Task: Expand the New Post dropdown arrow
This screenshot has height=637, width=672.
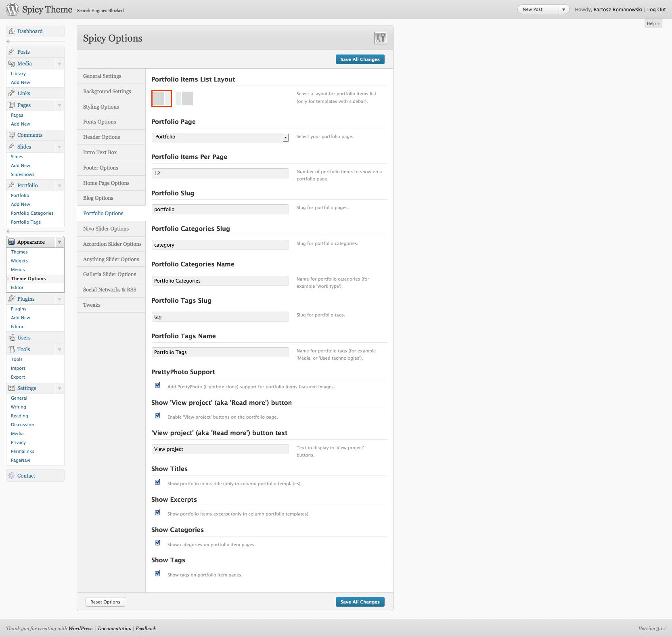Action: tap(563, 10)
